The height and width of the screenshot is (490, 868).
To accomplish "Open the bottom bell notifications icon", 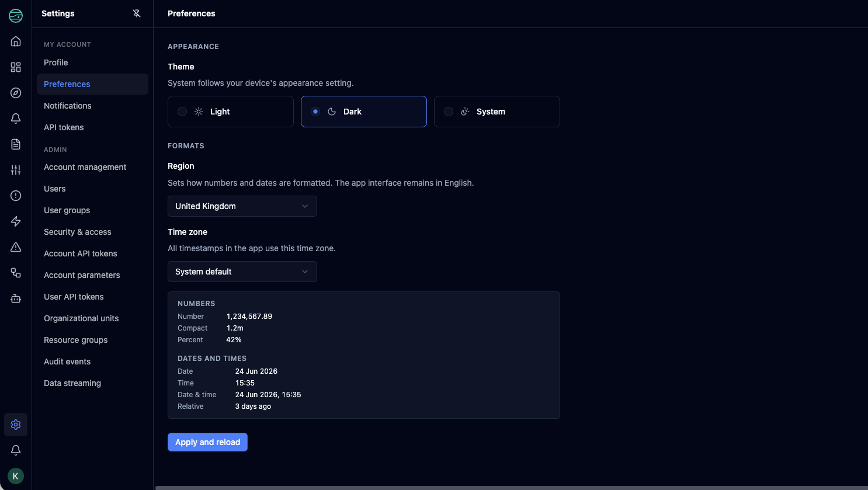I will click(16, 450).
